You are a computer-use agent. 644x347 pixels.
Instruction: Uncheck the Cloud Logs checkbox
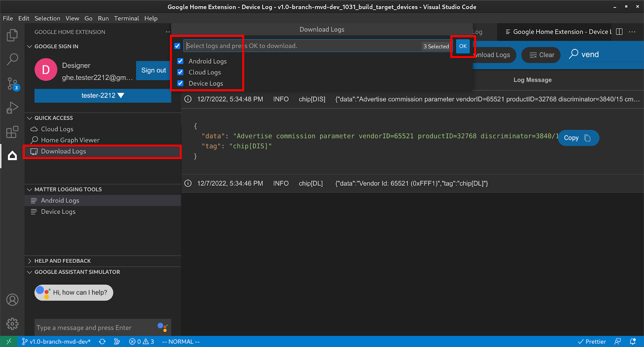[180, 73]
